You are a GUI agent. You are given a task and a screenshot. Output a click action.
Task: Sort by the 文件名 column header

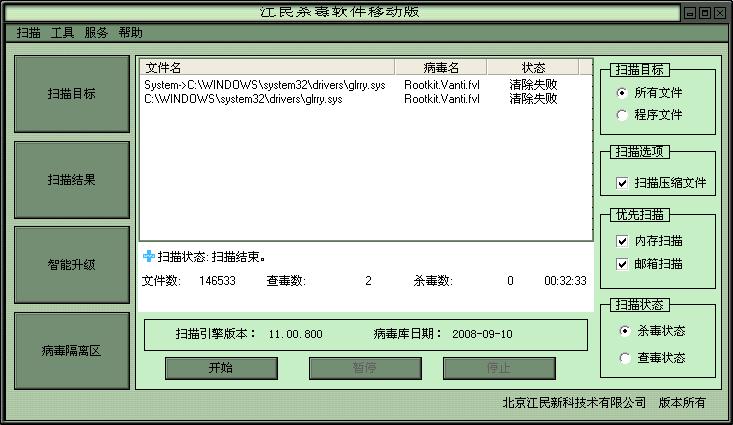(x=267, y=68)
